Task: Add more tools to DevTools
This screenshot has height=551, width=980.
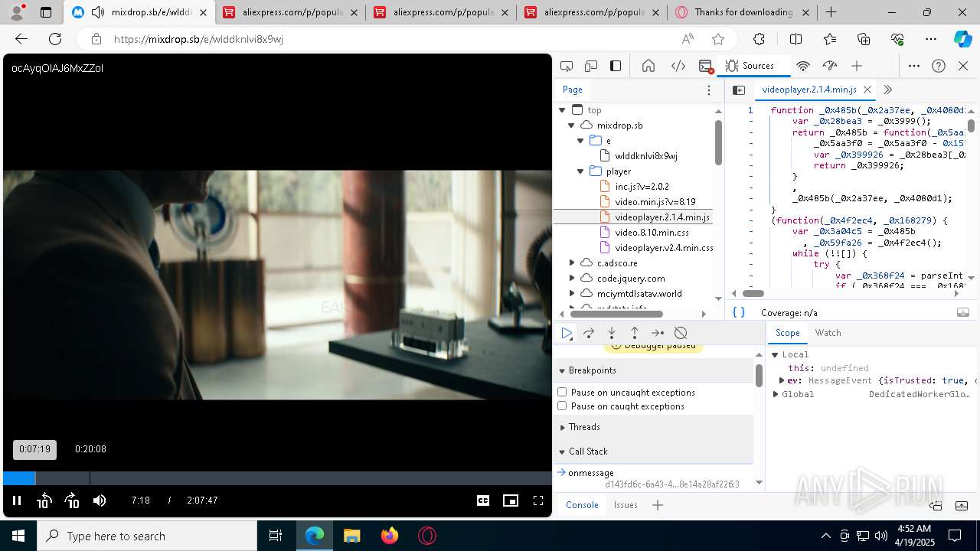Action: click(857, 66)
